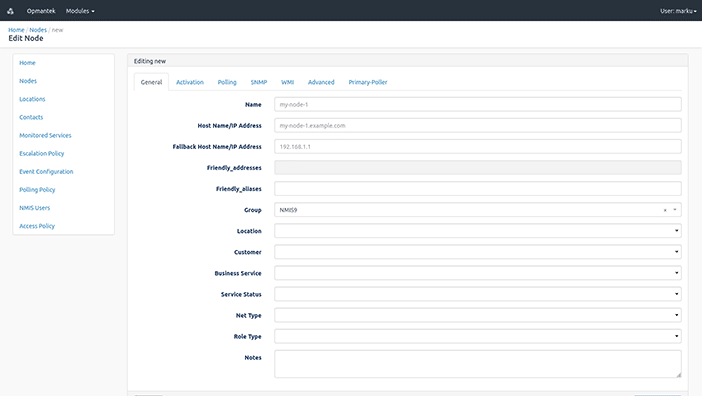Open Home in the sidebar
The image size is (702, 396).
pos(27,63)
